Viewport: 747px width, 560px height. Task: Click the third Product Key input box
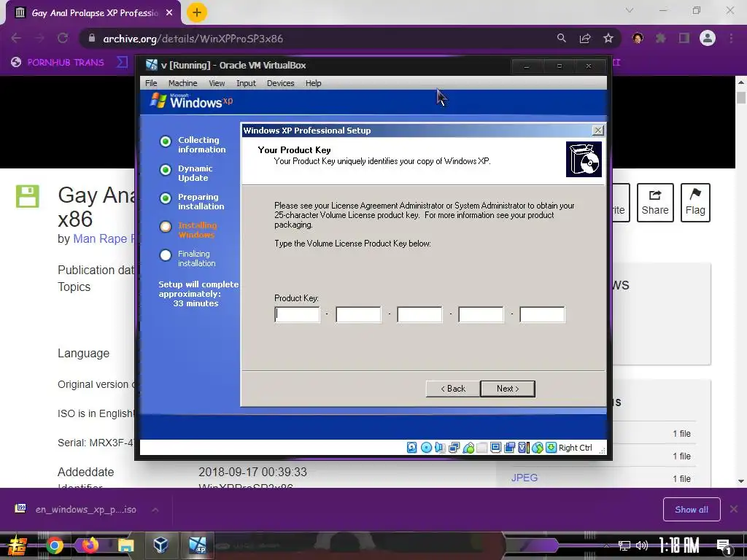click(x=419, y=315)
